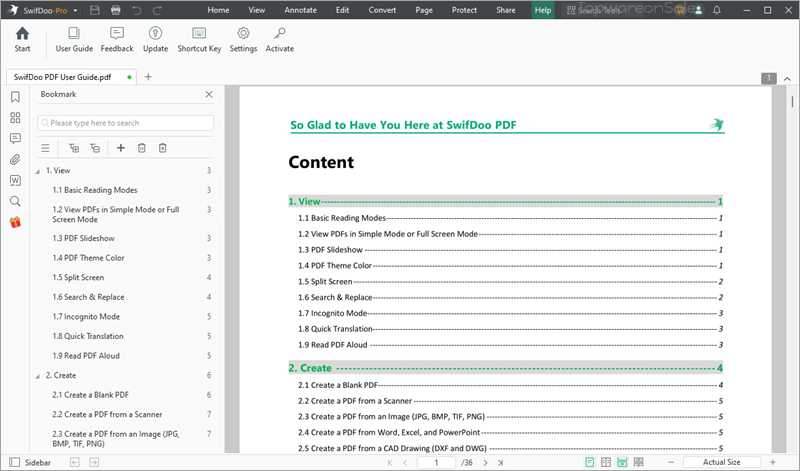The width and height of the screenshot is (800, 471).
Task: Open the Page ribbon tab
Action: 424,10
